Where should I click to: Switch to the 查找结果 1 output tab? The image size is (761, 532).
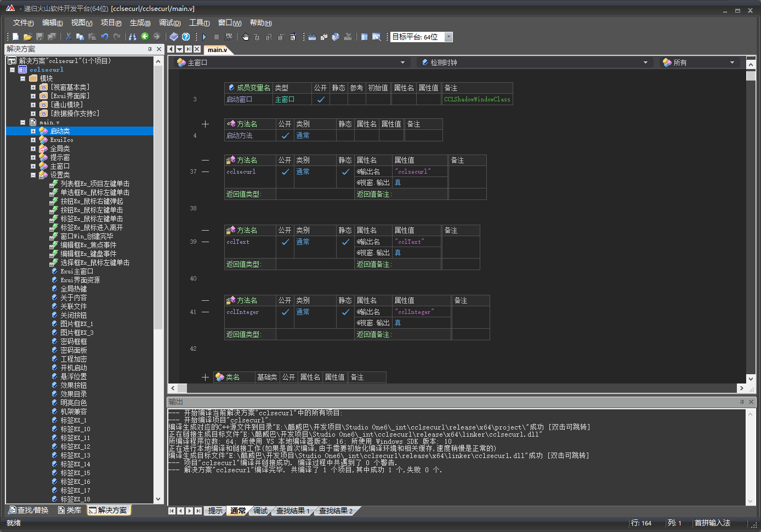pos(292,511)
